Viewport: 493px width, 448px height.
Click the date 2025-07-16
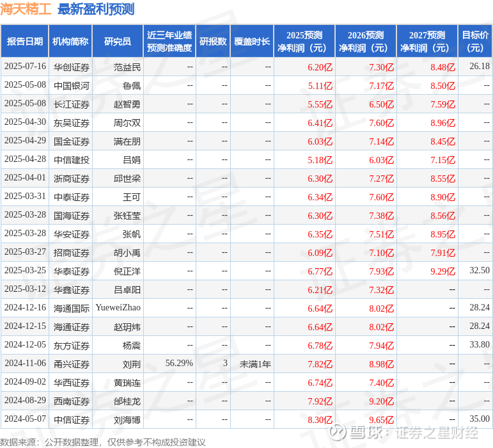tap(25, 67)
